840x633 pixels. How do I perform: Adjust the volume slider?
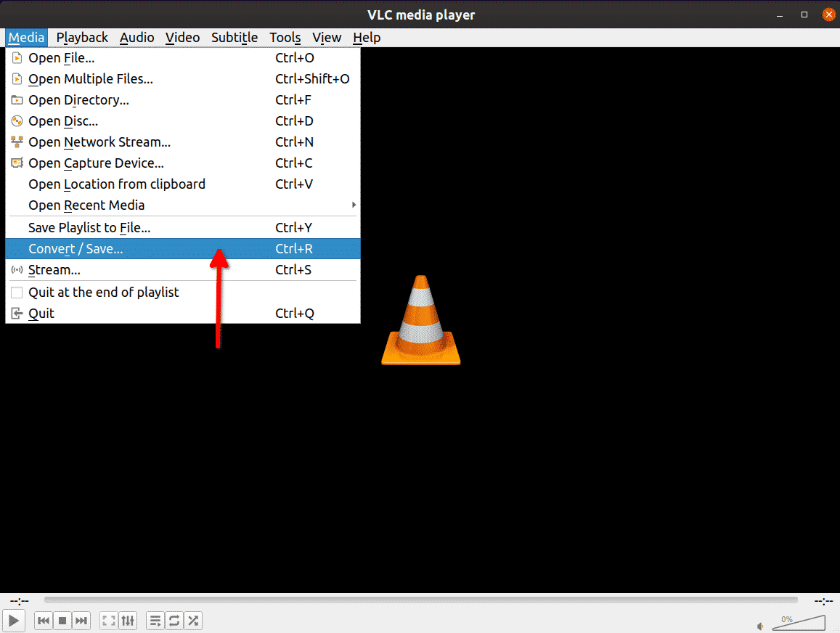pyautogui.click(x=798, y=623)
